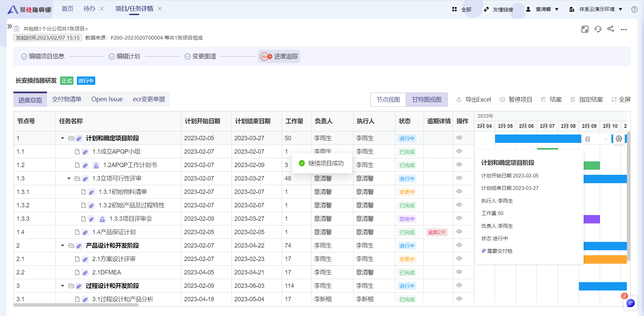Screen dimensions: 644x316
Task: Open the 章清馨 user dropdown
Action: (x=542, y=9)
